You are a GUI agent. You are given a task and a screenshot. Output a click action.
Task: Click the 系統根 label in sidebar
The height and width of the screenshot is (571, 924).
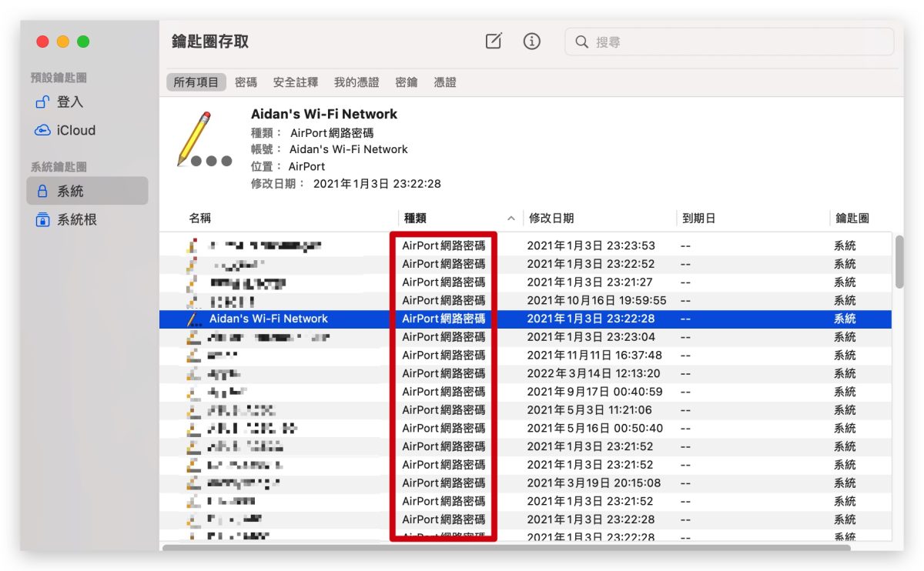click(77, 220)
